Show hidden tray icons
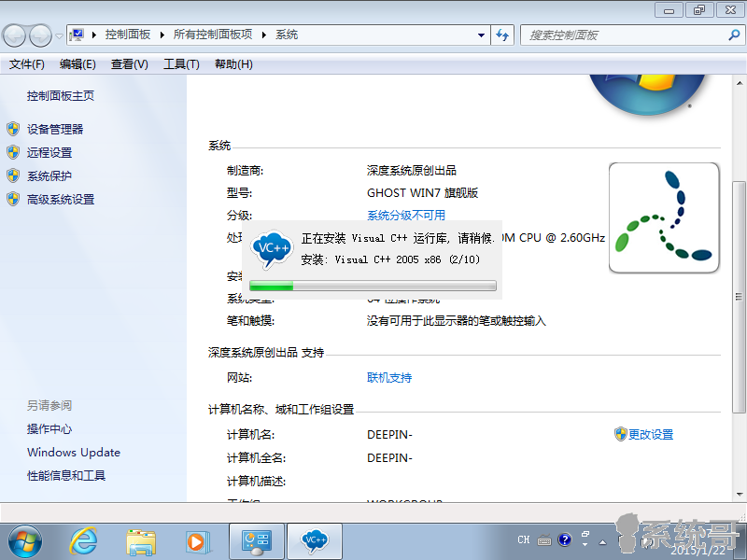The width and height of the screenshot is (747, 560). (602, 542)
